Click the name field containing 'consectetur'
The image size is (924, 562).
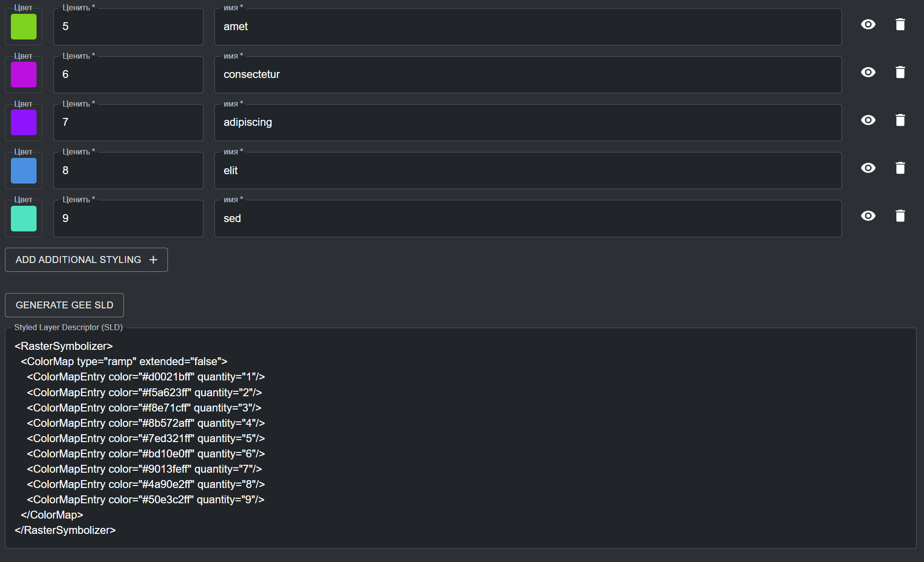[527, 75]
